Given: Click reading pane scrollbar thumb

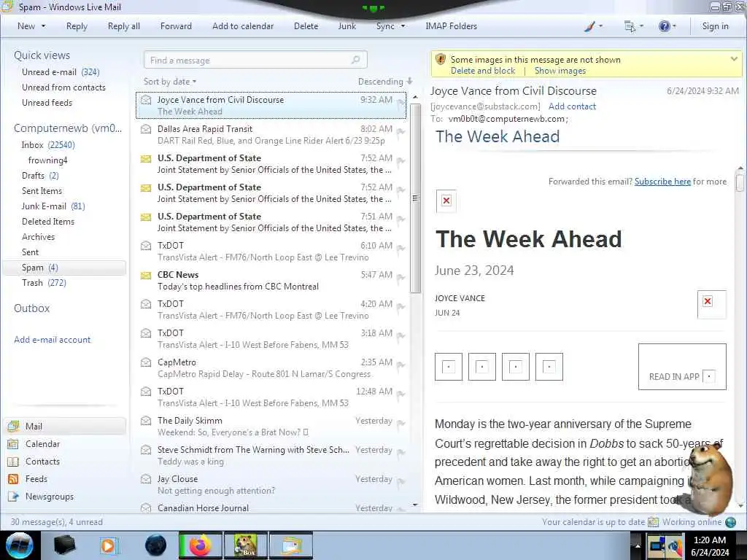Looking at the screenshot, I should [x=740, y=182].
